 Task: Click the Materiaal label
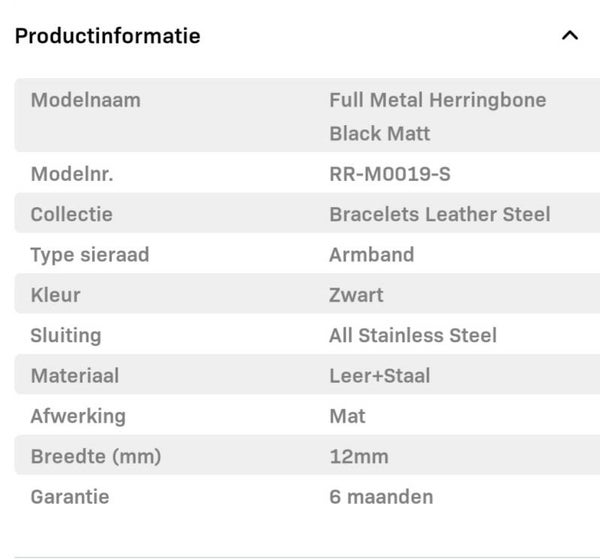(x=75, y=376)
